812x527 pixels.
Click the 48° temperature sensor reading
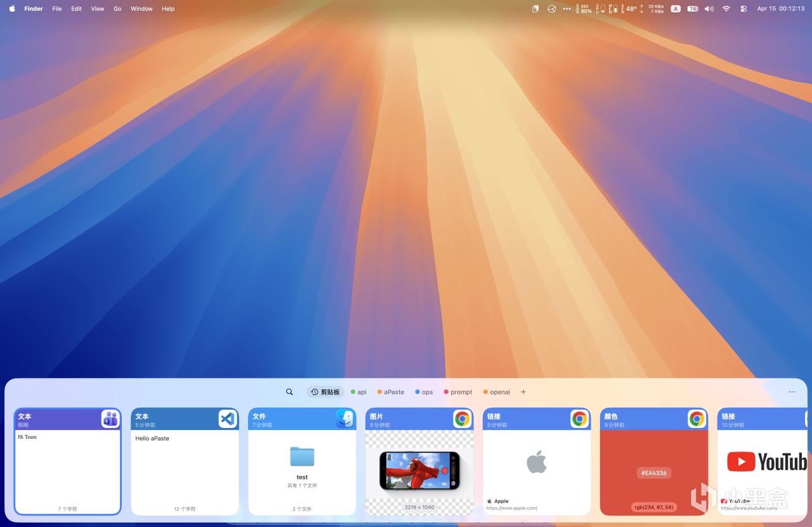point(629,9)
